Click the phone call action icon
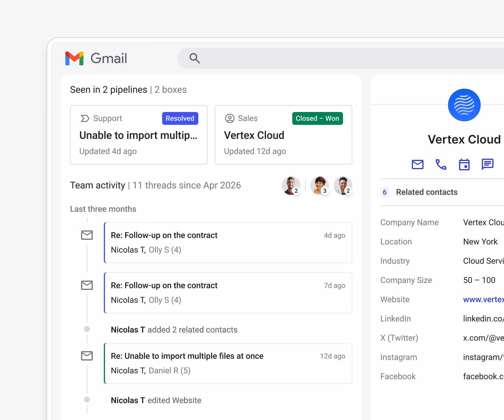 441,164
